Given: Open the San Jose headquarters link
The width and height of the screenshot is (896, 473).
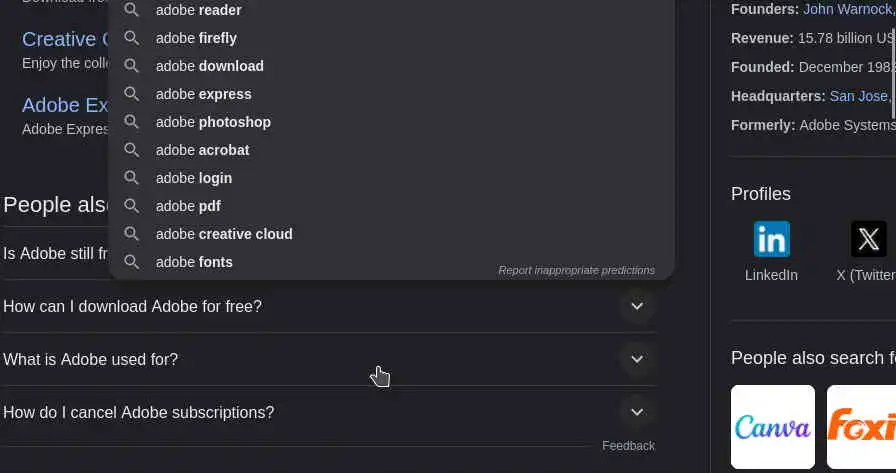Looking at the screenshot, I should pyautogui.click(x=860, y=96).
